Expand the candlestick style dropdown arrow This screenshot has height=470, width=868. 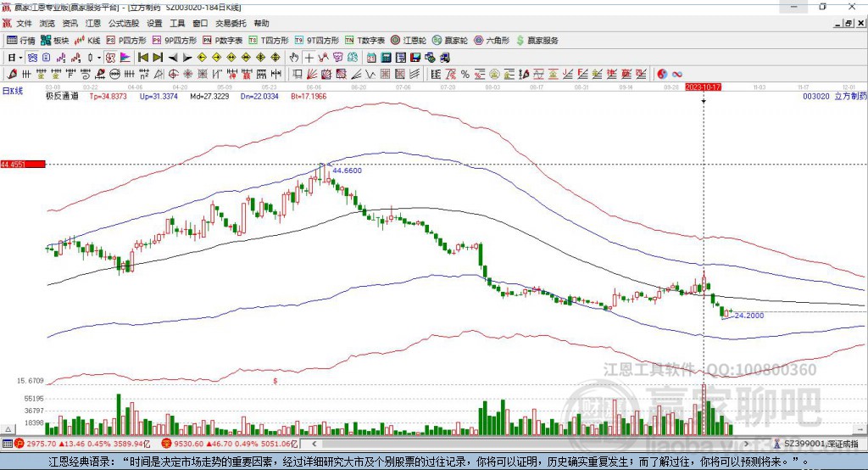click(99, 58)
